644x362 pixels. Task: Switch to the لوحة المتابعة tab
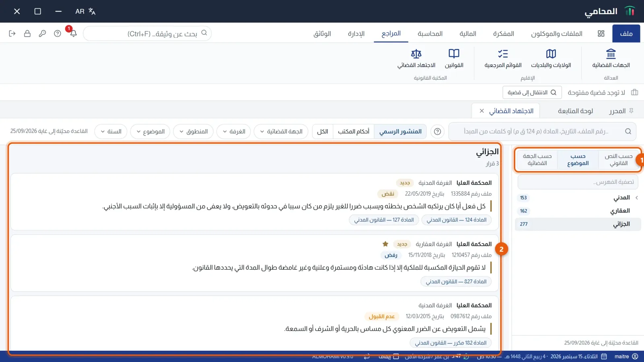click(x=575, y=111)
